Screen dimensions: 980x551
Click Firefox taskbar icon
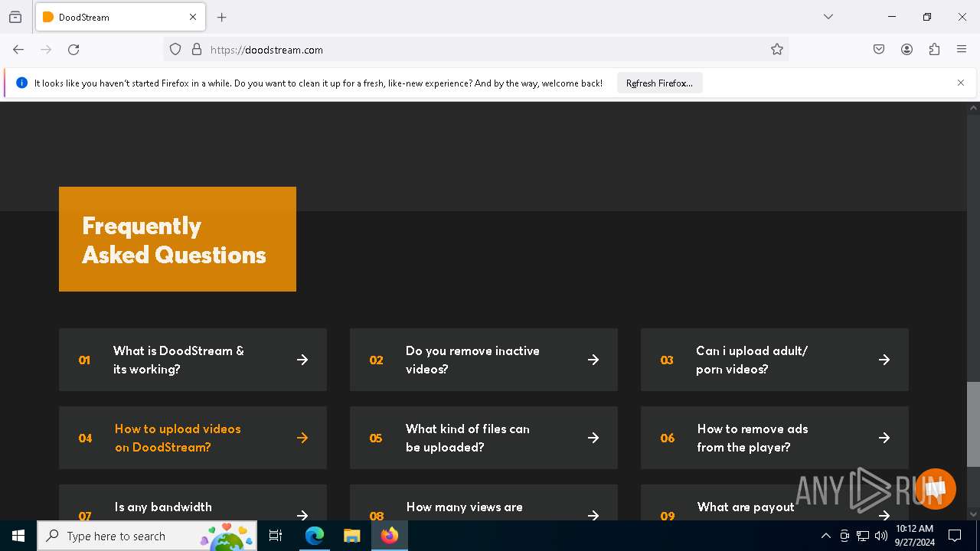[389, 536]
